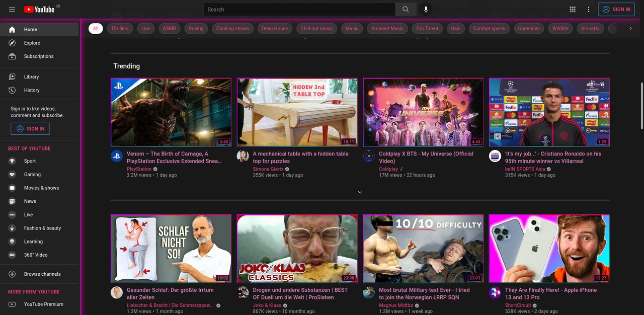The width and height of the screenshot is (644, 315).
Task: Open the hamburger navigation menu
Action: coord(12,9)
